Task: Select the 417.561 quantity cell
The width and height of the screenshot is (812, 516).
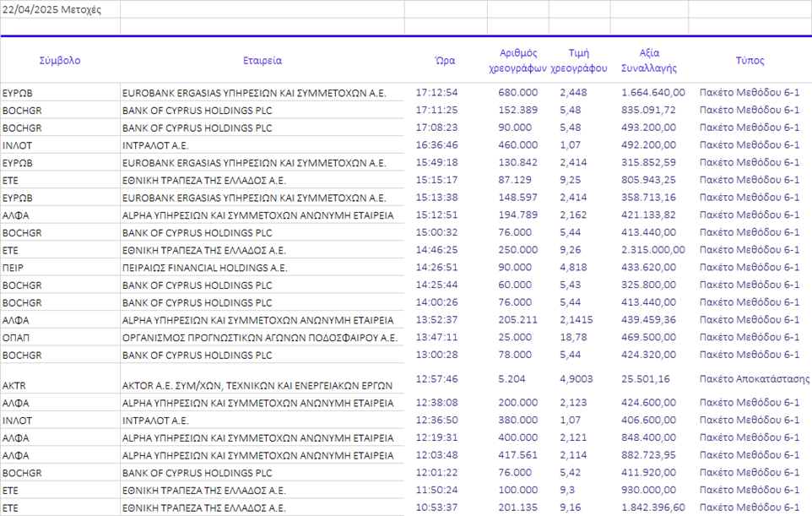Action: tap(517, 455)
